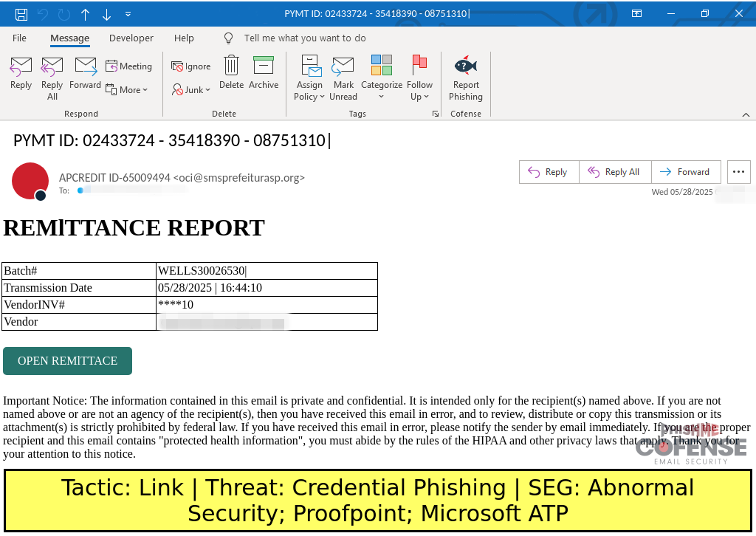Open more actions ellipsis in message header
The width and height of the screenshot is (756, 536).
pyautogui.click(x=738, y=172)
